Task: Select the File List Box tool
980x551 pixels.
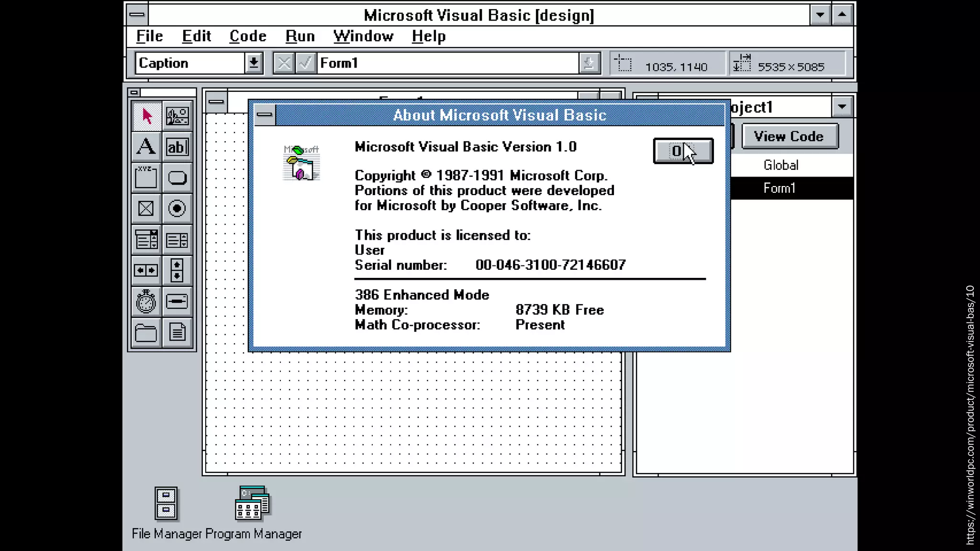Action: pyautogui.click(x=177, y=332)
